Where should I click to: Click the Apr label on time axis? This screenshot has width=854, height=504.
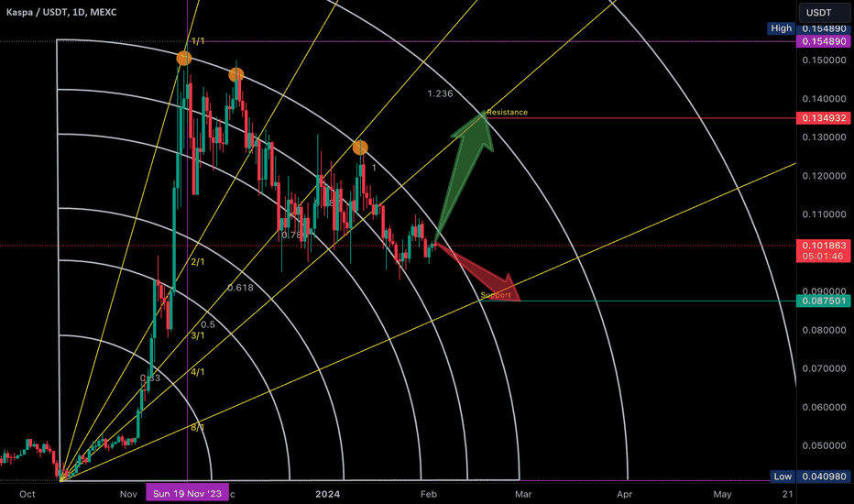coord(624,494)
